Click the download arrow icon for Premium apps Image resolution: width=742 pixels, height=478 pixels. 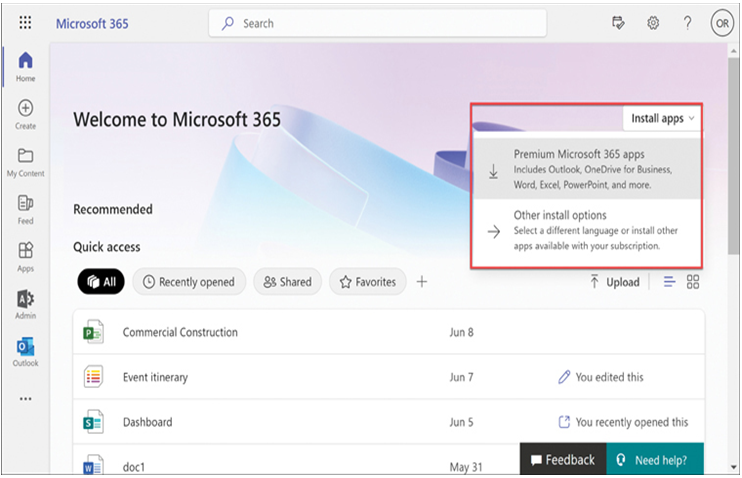pyautogui.click(x=493, y=171)
